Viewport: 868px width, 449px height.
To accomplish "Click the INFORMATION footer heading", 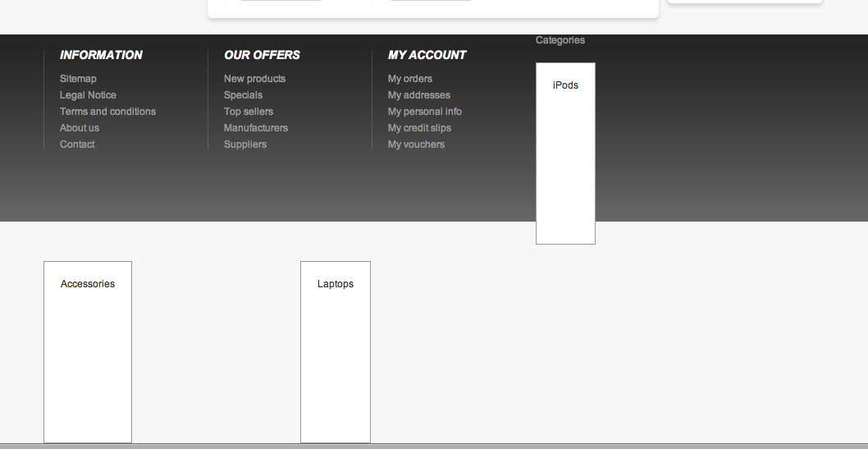I will (101, 55).
